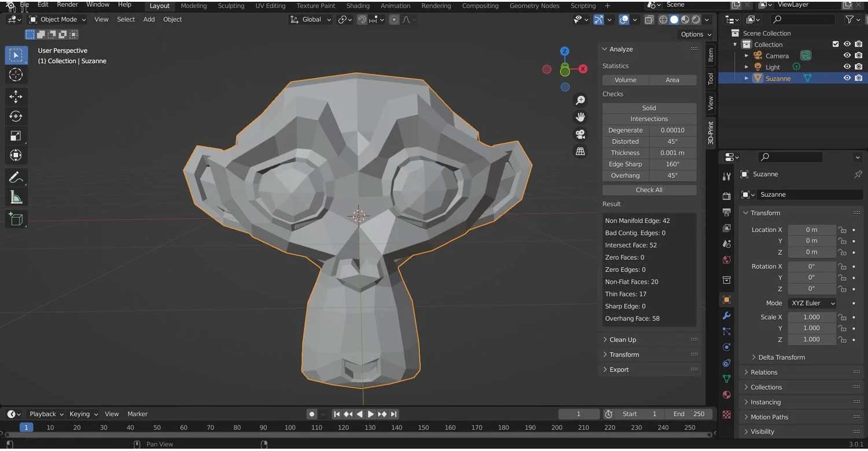Open the Material properties tab
868x451 pixels.
point(727,395)
